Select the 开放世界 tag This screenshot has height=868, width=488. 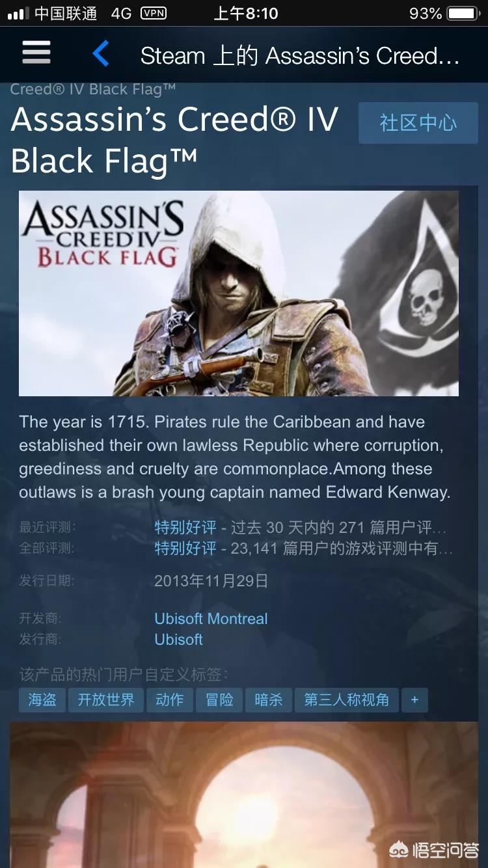[x=106, y=700]
